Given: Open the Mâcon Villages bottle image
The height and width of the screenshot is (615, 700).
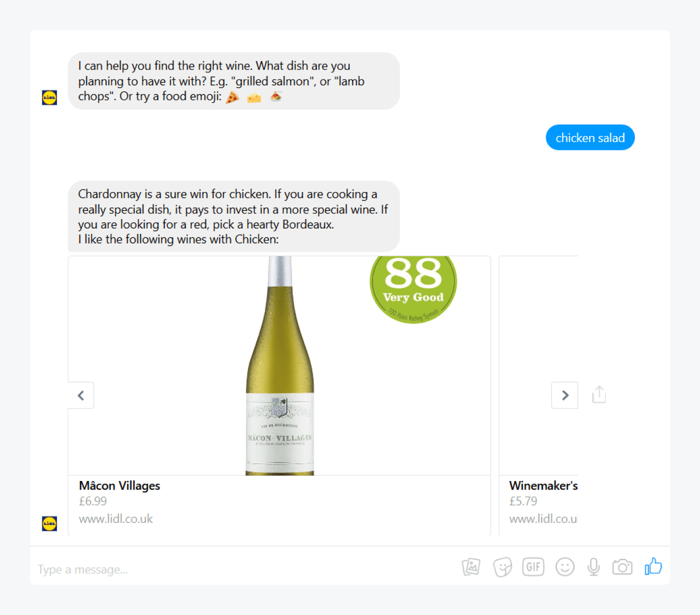Looking at the screenshot, I should point(280,365).
